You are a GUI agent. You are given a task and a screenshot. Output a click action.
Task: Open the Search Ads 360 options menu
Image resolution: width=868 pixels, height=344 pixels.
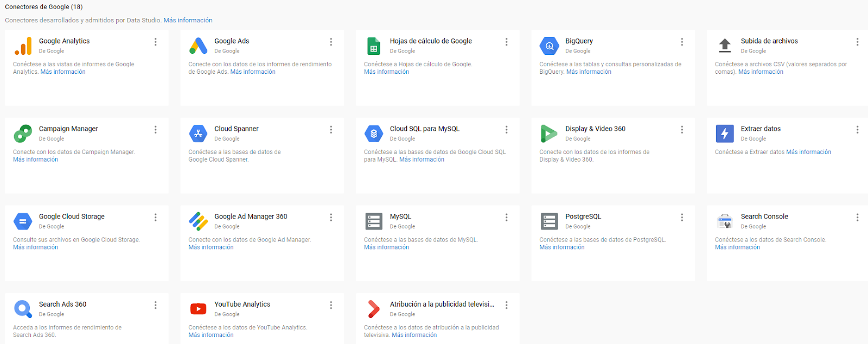point(156,305)
